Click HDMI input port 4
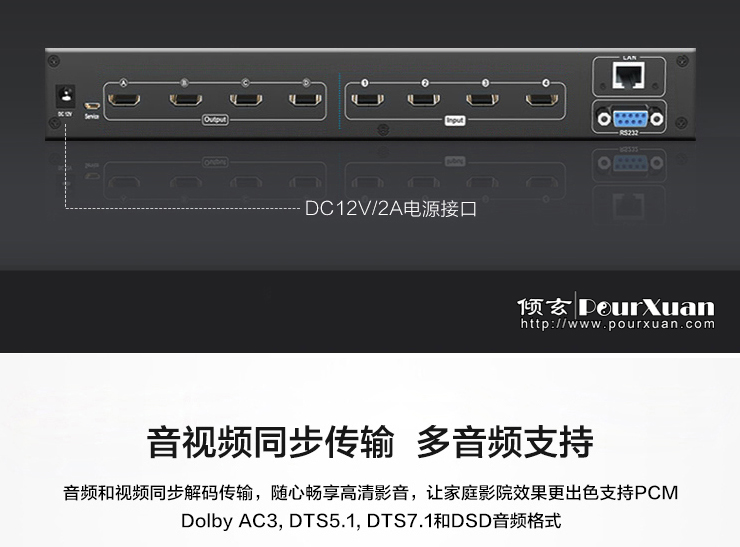740x547 pixels. coord(542,100)
